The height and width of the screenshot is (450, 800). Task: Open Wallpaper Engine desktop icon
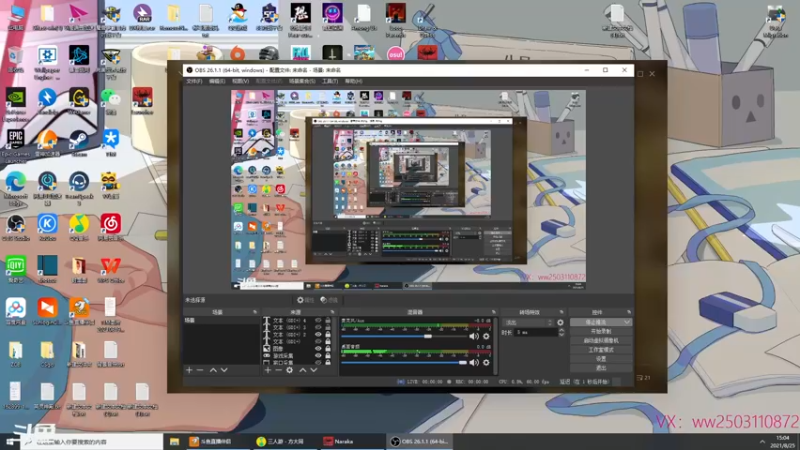[x=47, y=62]
